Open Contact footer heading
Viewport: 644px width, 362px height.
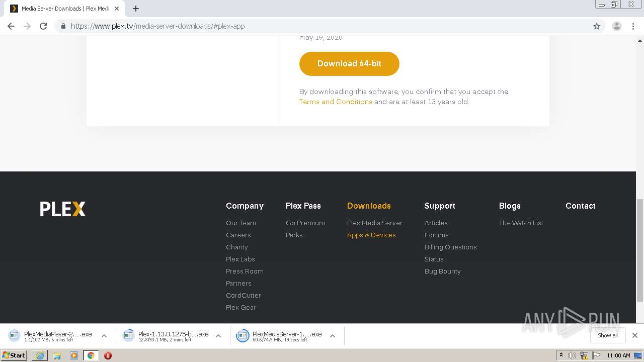pos(581,206)
